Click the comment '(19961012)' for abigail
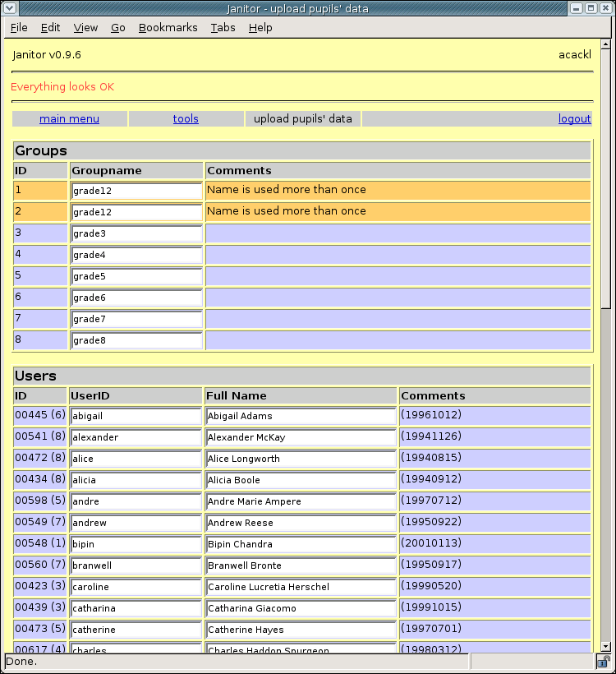The image size is (616, 674). (431, 415)
